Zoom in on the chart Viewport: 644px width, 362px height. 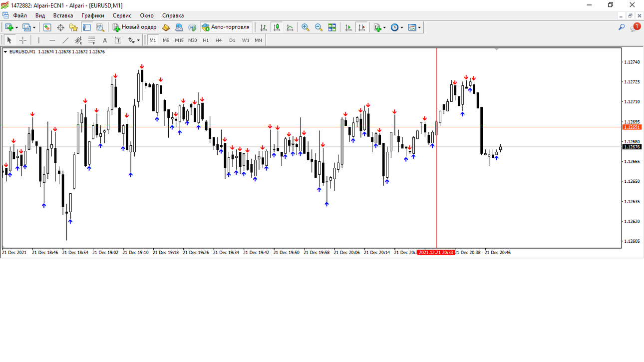coord(305,27)
